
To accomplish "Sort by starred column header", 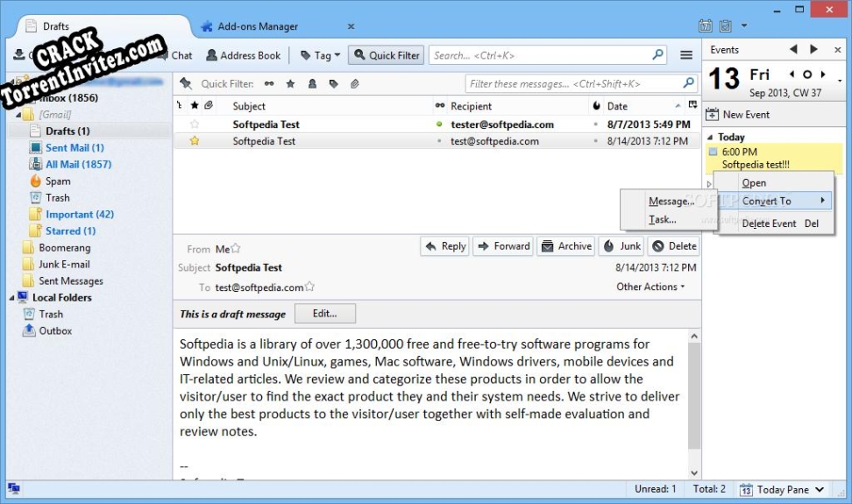I will (195, 105).
